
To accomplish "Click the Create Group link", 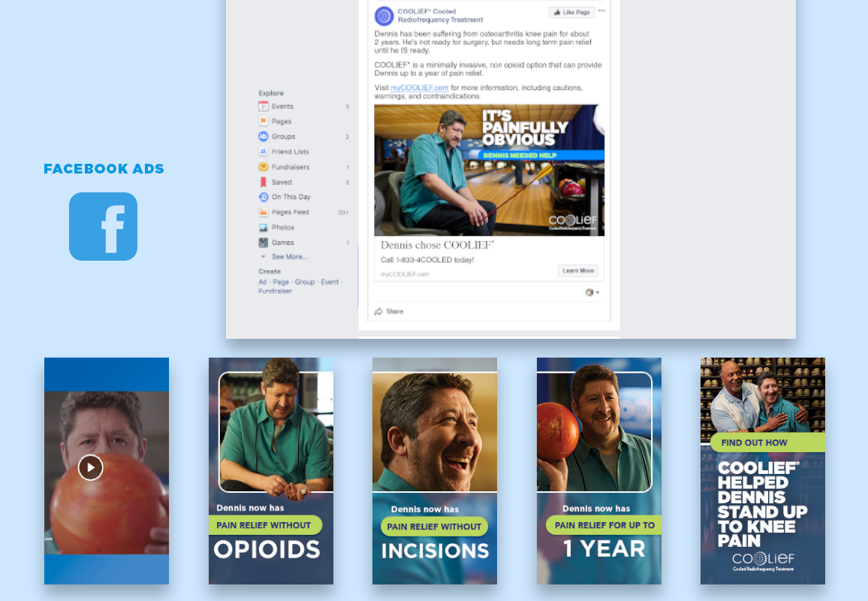I will (304, 282).
